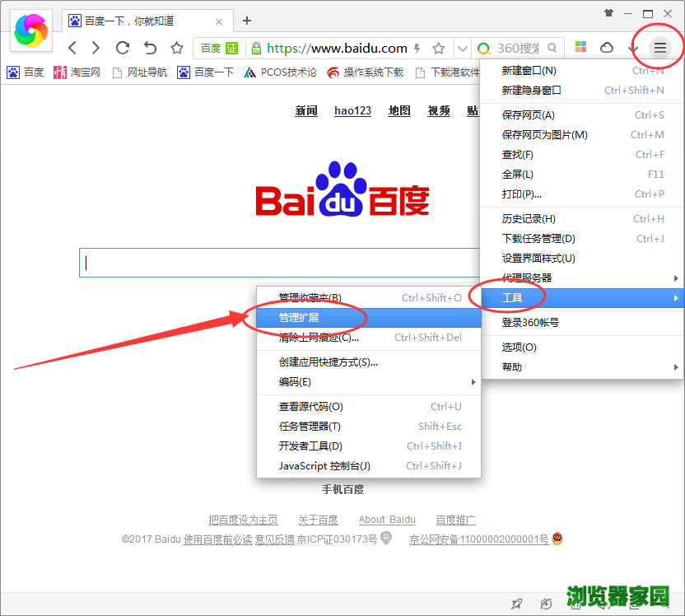Image resolution: width=685 pixels, height=616 pixels.
Task: Open the 操作系统下载 bookmark
Action: (x=366, y=72)
